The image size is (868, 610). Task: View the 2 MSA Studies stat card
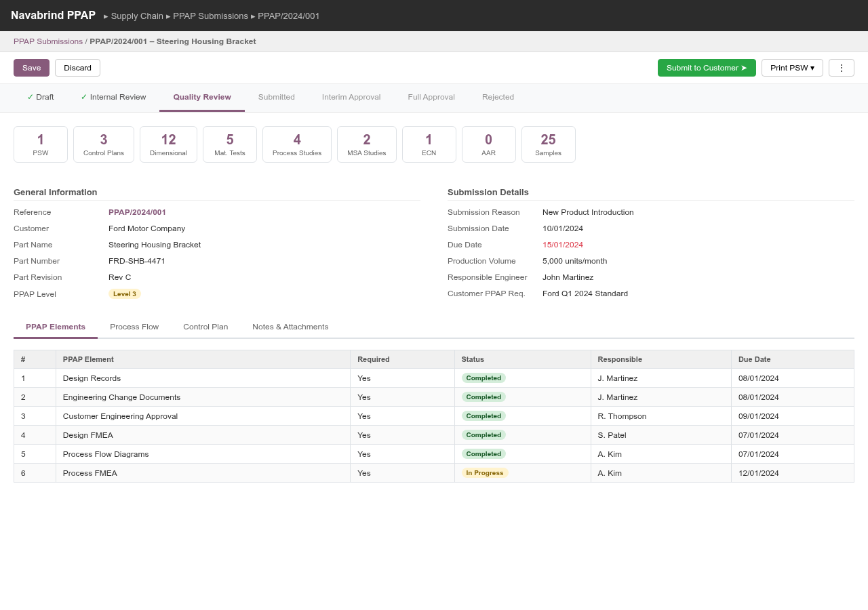tap(366, 144)
